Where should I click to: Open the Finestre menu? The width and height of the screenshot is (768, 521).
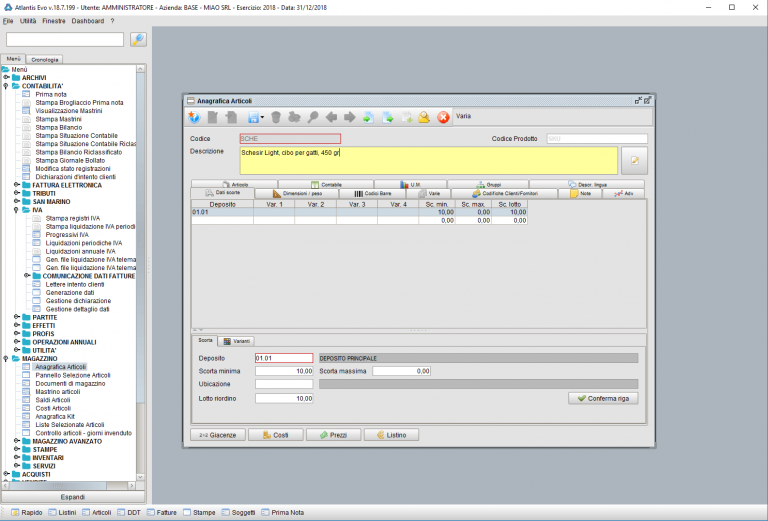click(53, 21)
